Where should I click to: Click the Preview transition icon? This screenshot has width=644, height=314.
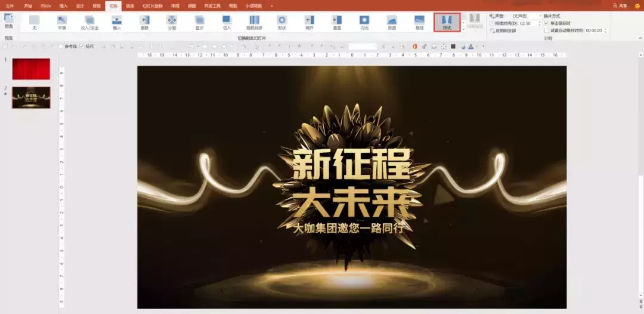click(8, 18)
